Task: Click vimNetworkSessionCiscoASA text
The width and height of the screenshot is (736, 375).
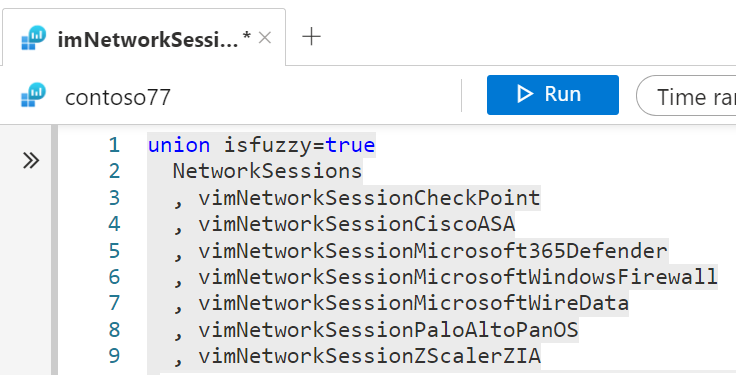Action: [357, 224]
